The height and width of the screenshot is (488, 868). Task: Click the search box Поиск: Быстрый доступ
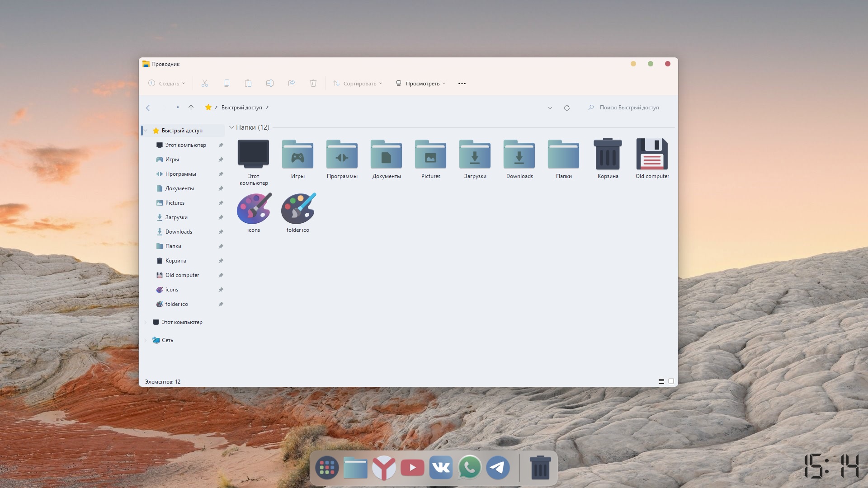pyautogui.click(x=629, y=108)
